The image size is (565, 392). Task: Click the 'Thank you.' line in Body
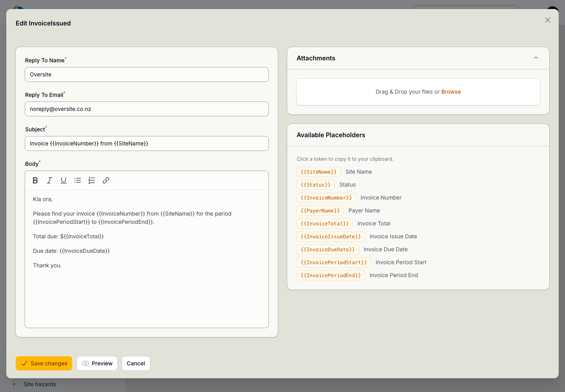point(47,265)
